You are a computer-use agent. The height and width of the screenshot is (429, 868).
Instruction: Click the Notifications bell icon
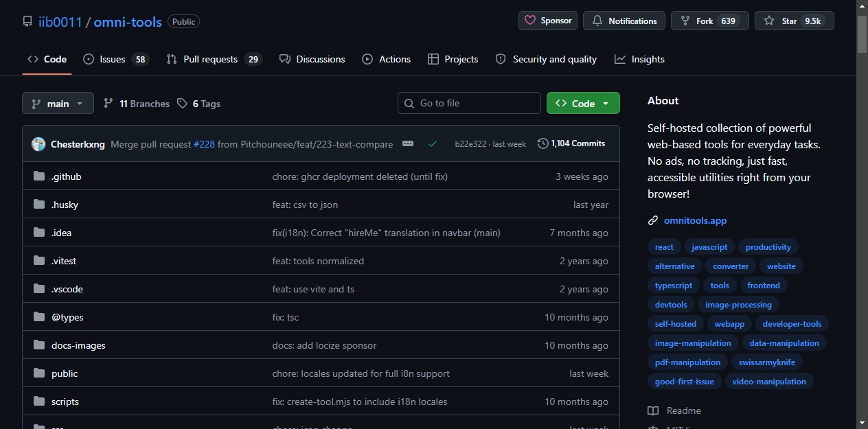597,21
